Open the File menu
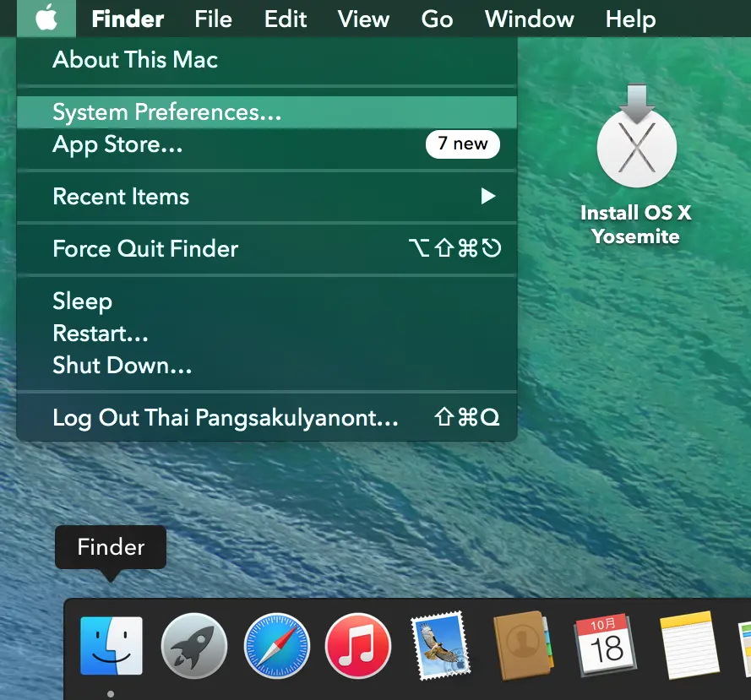751x700 pixels. 213,19
